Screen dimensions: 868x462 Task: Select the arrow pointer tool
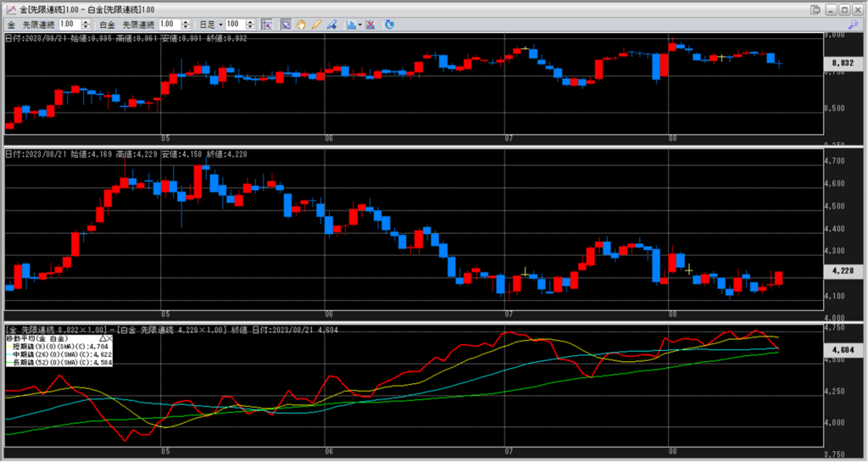[286, 25]
